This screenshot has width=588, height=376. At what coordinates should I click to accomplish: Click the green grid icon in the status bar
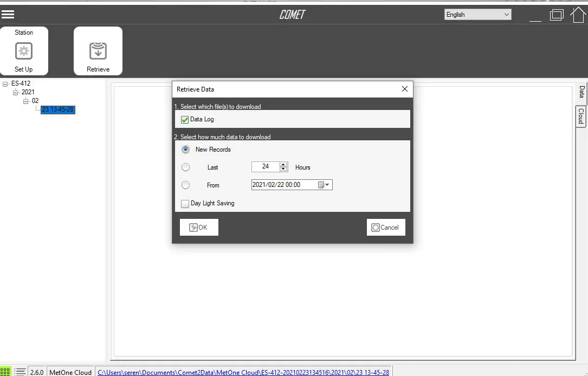tap(6, 371)
